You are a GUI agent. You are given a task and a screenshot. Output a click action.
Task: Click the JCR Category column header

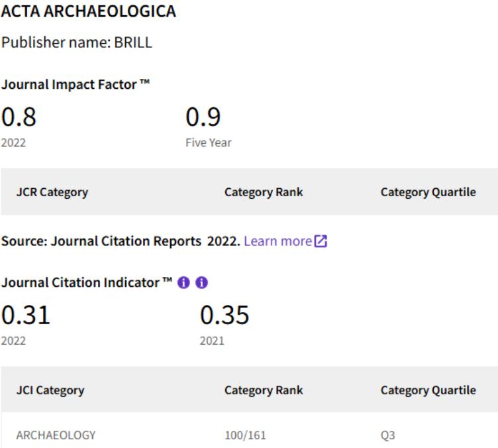(x=52, y=192)
